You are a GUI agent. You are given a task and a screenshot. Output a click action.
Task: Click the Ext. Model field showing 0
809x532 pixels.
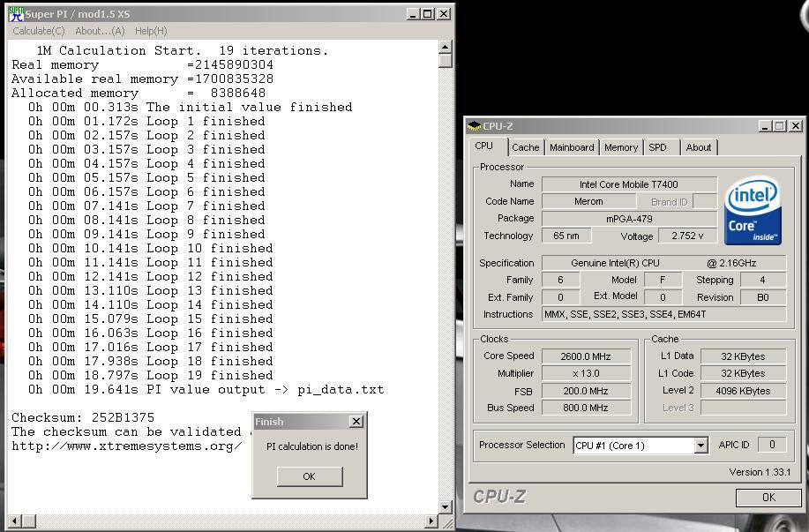[663, 297]
